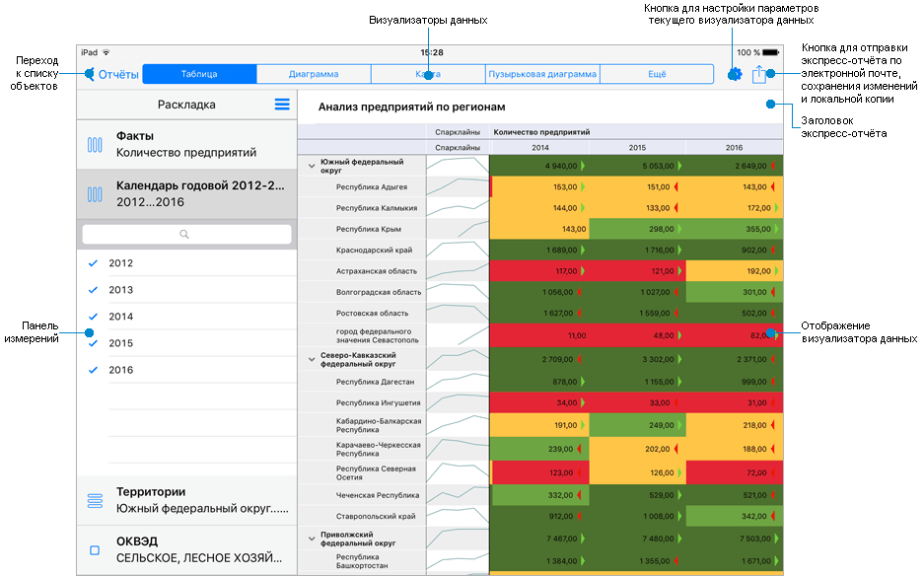Deselect the 2016 year item

[94, 370]
